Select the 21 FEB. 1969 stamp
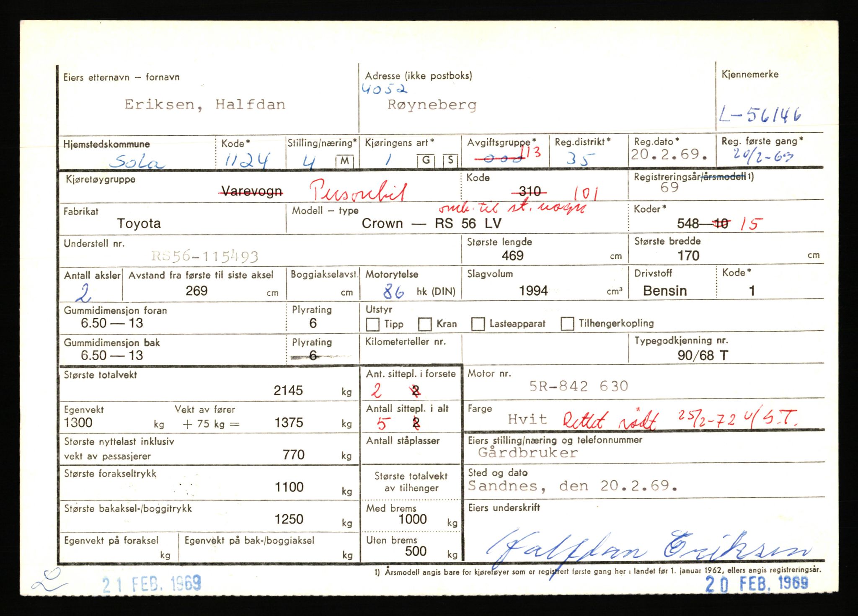Image resolution: width=858 pixels, height=616 pixels. pos(152,583)
